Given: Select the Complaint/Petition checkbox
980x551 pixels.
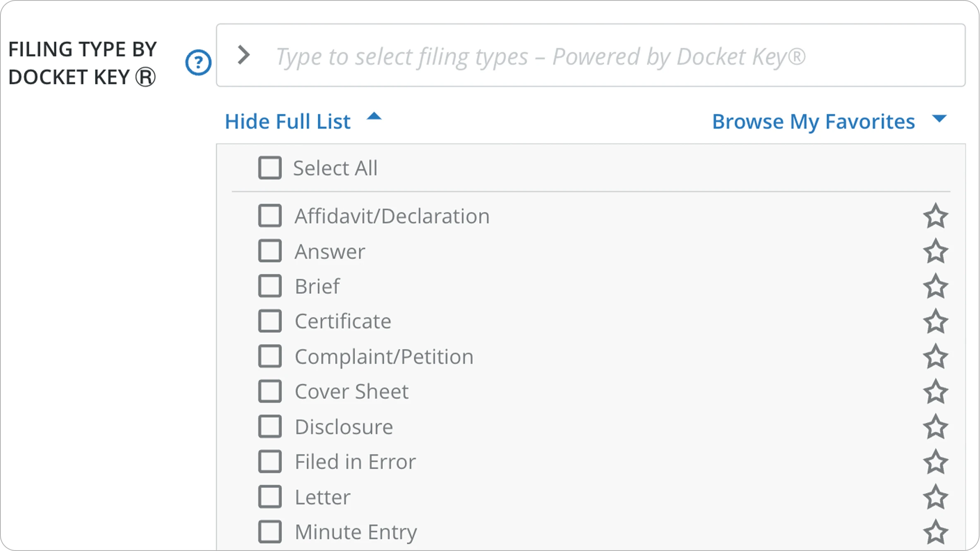Looking at the screenshot, I should [x=270, y=356].
